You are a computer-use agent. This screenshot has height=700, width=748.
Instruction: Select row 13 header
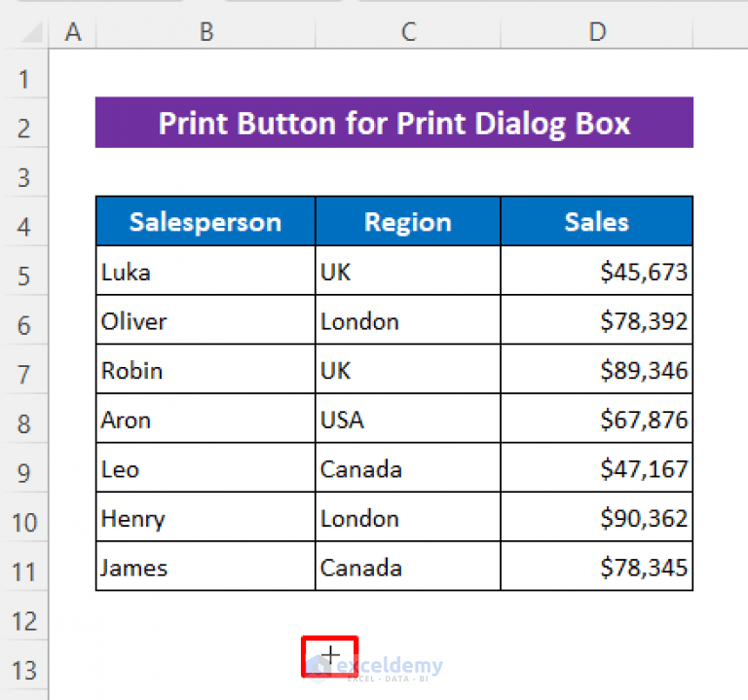click(x=23, y=665)
